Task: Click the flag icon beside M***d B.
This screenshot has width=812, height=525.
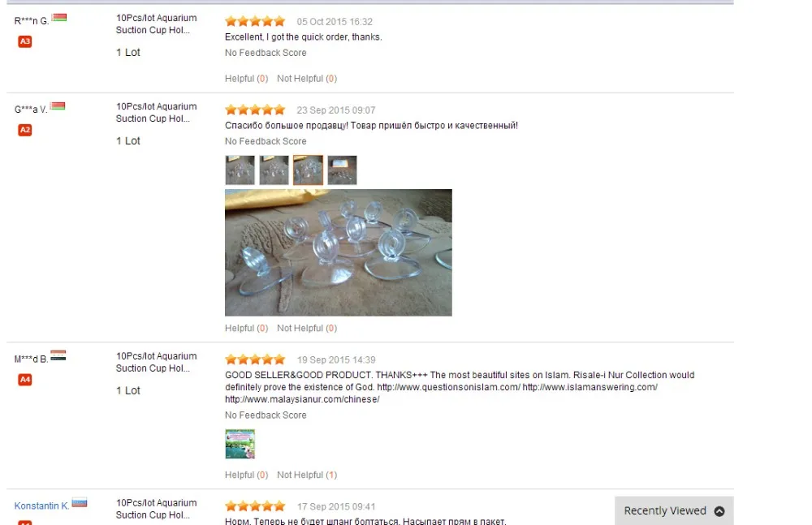Action: point(58,355)
